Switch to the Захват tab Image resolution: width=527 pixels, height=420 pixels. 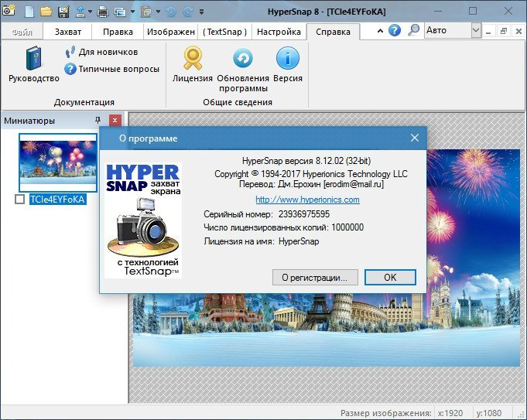[68, 32]
